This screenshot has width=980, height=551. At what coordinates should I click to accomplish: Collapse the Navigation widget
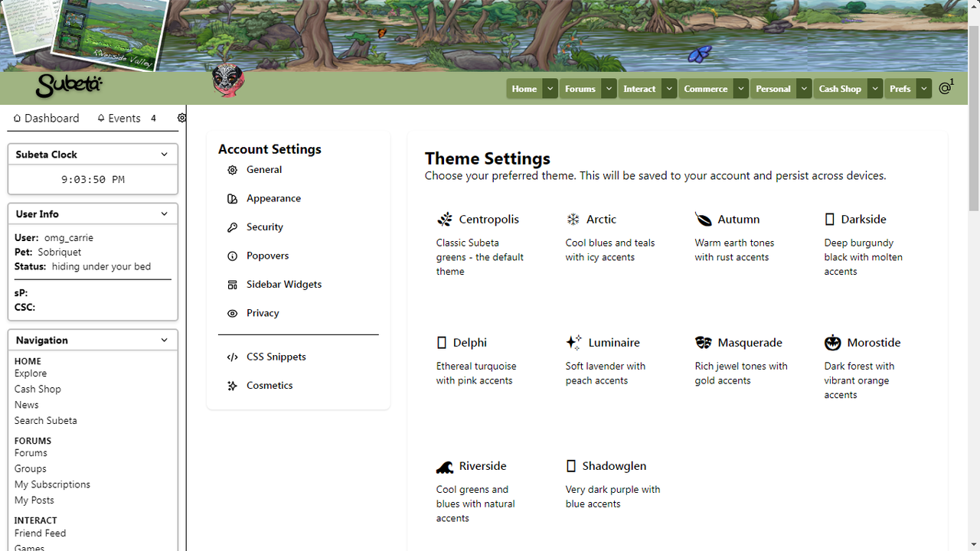[164, 341]
